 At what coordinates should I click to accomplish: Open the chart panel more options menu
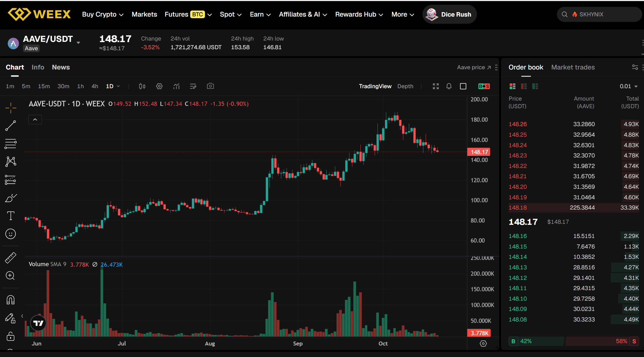[x=496, y=67]
